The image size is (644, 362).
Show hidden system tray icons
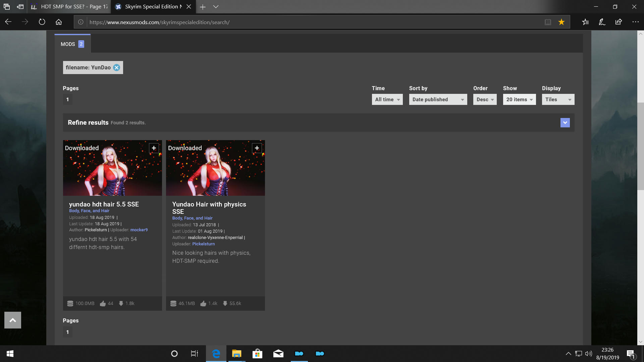click(x=568, y=354)
